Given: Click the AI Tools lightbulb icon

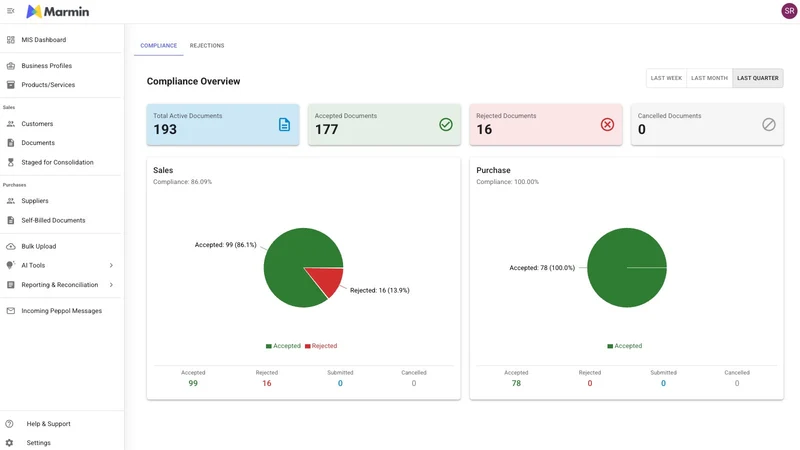Looking at the screenshot, I should click(x=10, y=265).
